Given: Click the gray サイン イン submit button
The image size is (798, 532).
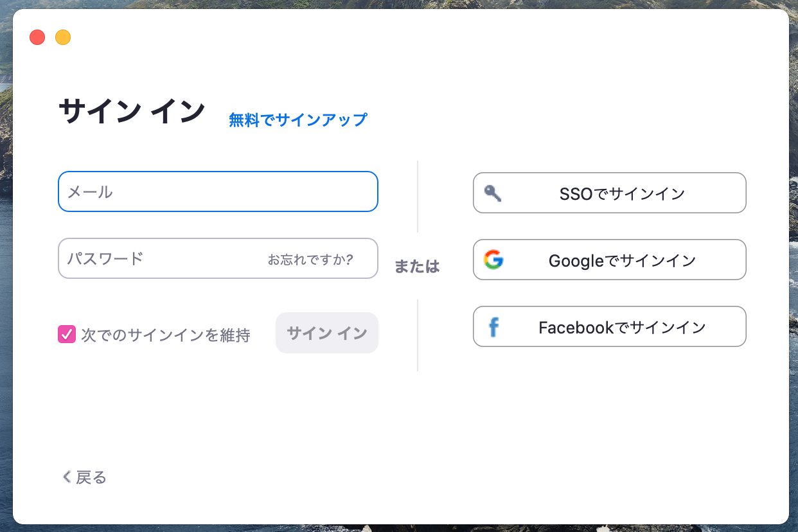Looking at the screenshot, I should point(327,333).
